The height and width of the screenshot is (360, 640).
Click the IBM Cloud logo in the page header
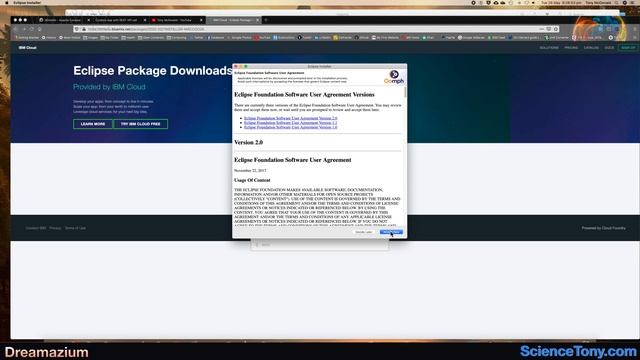[x=27, y=48]
